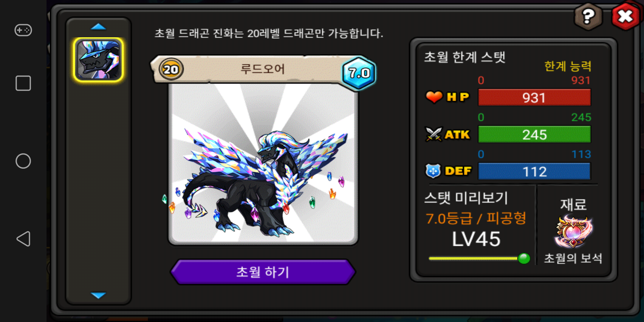The image size is (644, 322).
Task: Tap the large dragon artwork card
Action: point(263,163)
